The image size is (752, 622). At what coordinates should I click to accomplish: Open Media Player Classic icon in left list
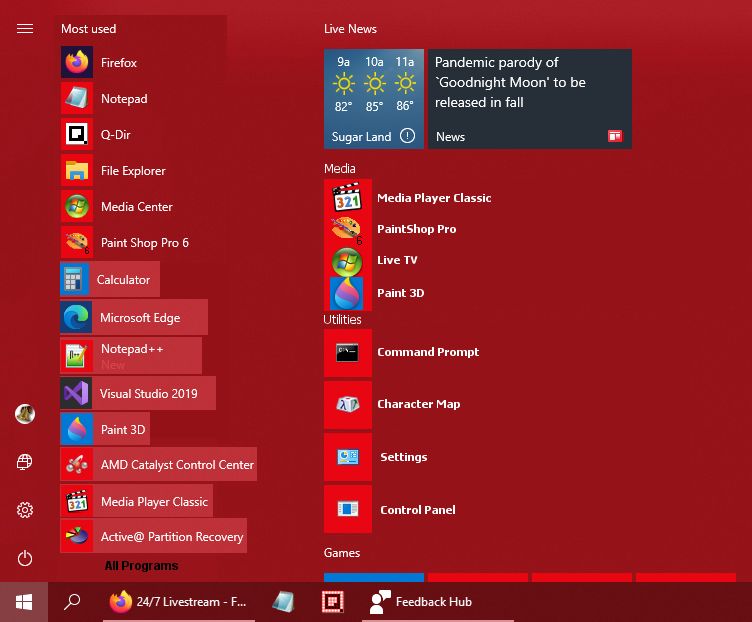coord(77,501)
